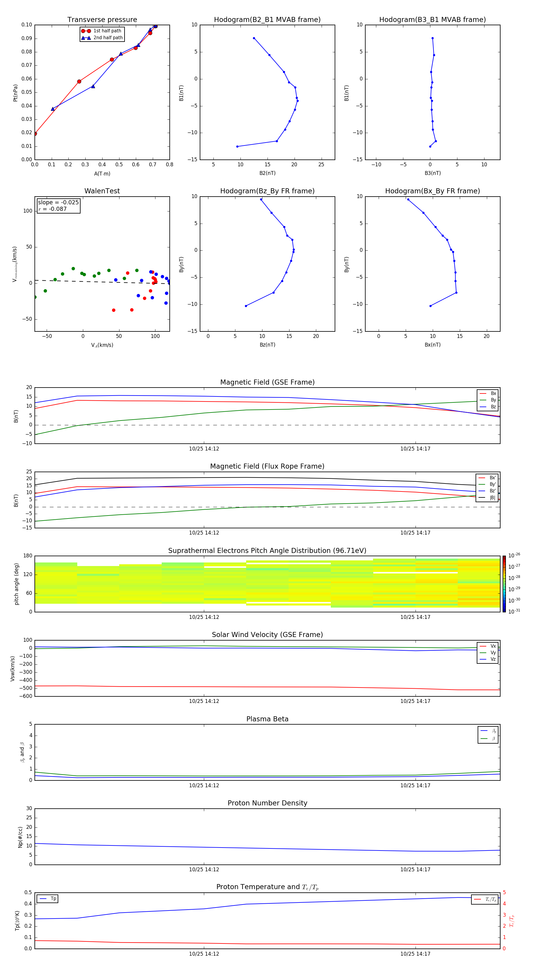Click the red Te/Tp right-axis label

tap(512, 921)
